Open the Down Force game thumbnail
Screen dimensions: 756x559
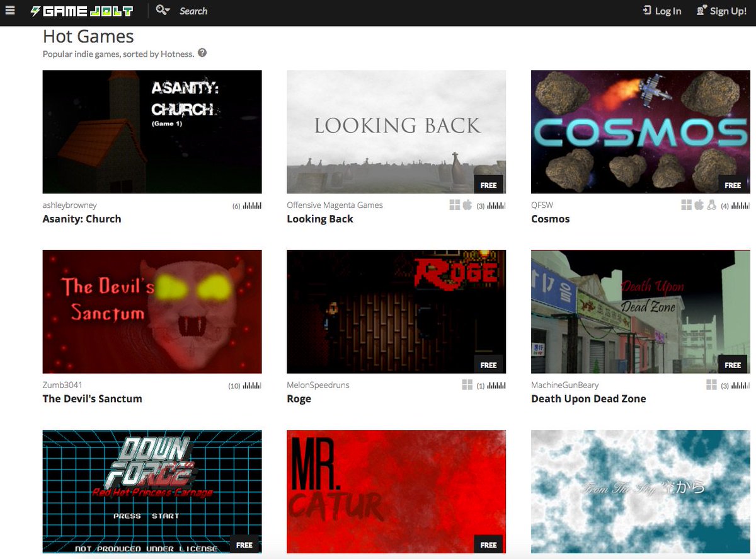tap(152, 492)
